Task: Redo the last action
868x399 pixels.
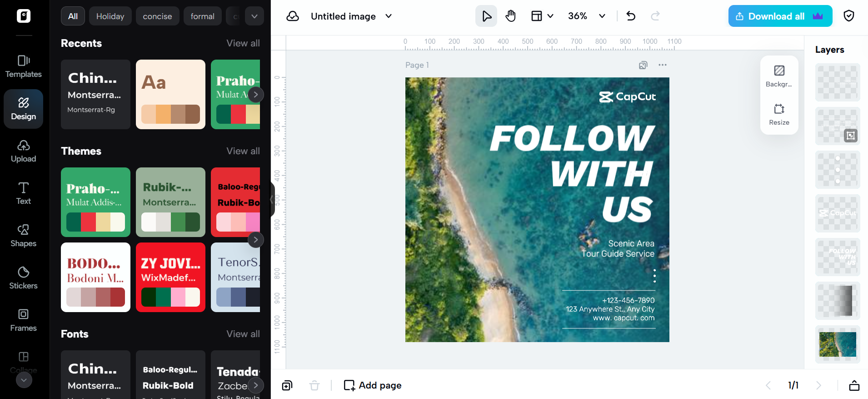Action: click(655, 16)
